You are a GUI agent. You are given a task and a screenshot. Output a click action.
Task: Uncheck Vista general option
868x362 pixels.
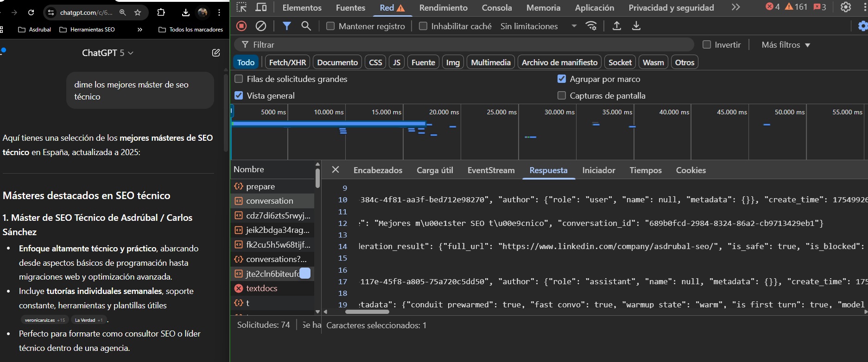[x=239, y=96]
